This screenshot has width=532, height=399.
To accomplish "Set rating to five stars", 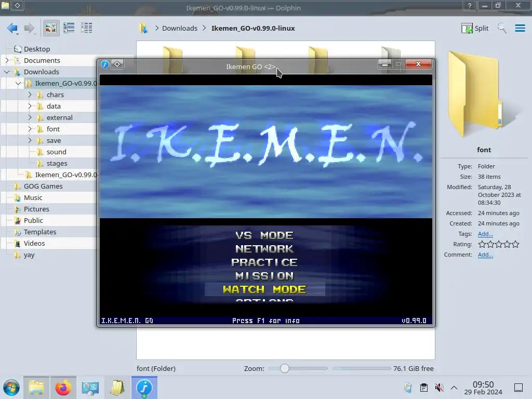I will point(515,244).
